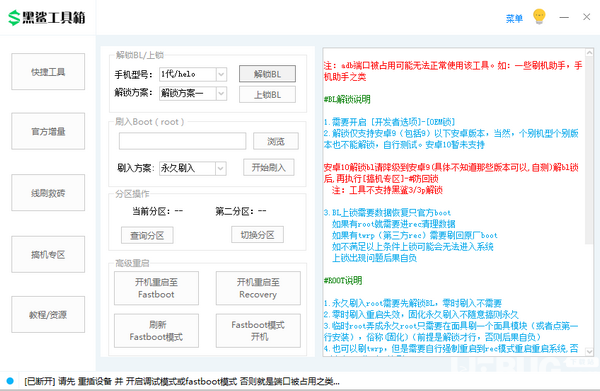The width and height of the screenshot is (600, 391).
Task: Click the #ROOT说明 heading text
Action: pos(343,280)
